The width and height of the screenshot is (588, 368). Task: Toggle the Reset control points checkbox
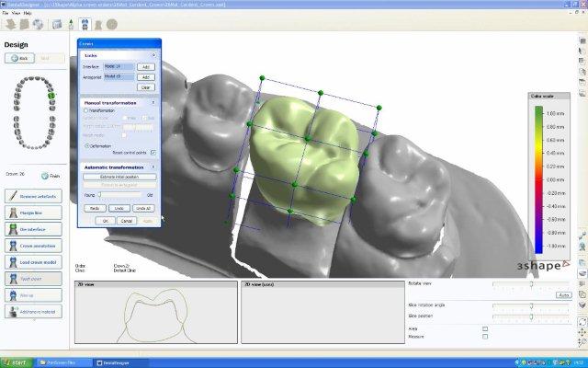click(x=153, y=153)
